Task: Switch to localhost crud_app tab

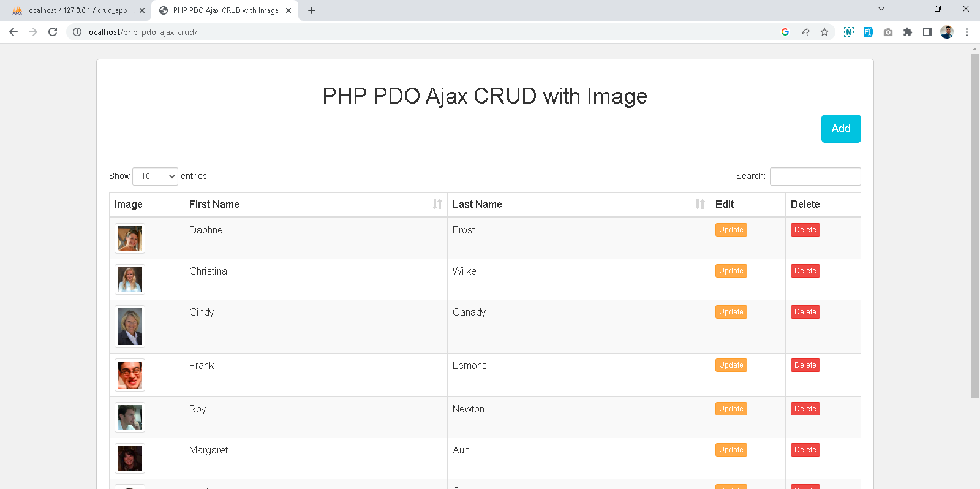Action: point(78,10)
